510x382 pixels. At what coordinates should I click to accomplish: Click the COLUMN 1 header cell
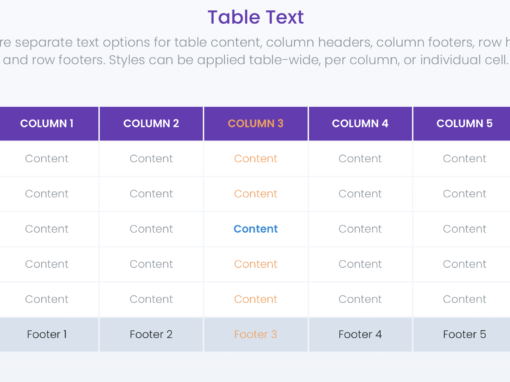point(49,124)
